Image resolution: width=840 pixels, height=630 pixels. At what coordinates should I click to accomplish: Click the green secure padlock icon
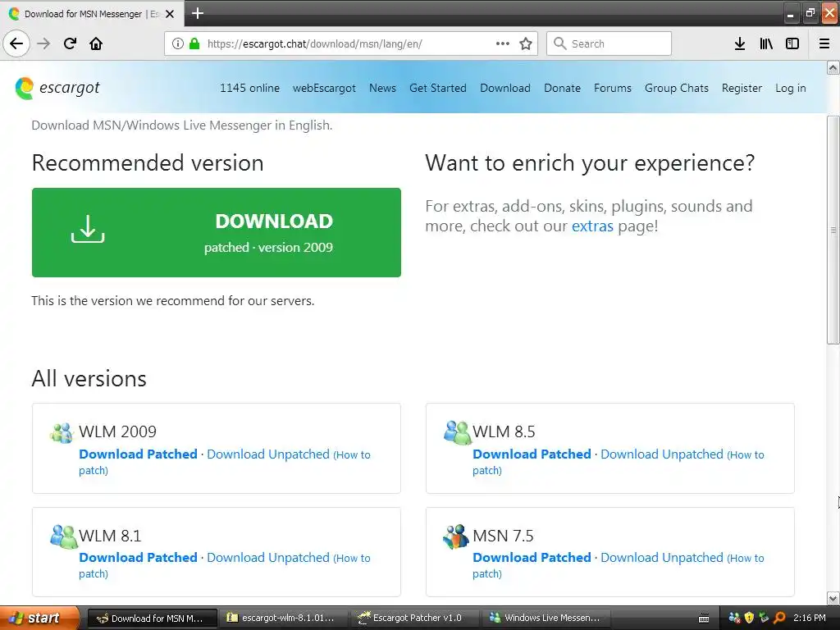[194, 43]
